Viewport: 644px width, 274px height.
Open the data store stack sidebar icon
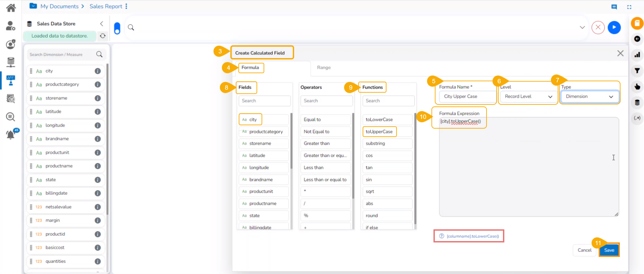(11, 62)
